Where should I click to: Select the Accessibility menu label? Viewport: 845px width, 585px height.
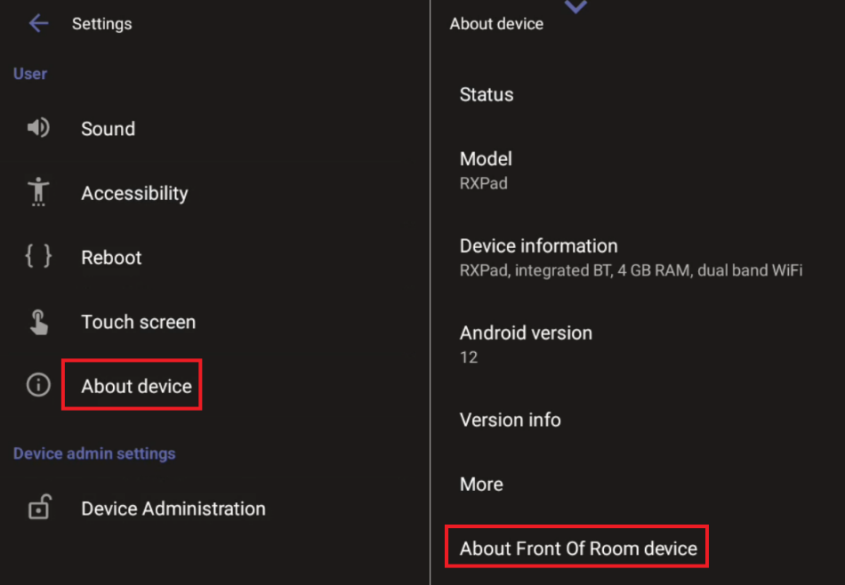[134, 193]
